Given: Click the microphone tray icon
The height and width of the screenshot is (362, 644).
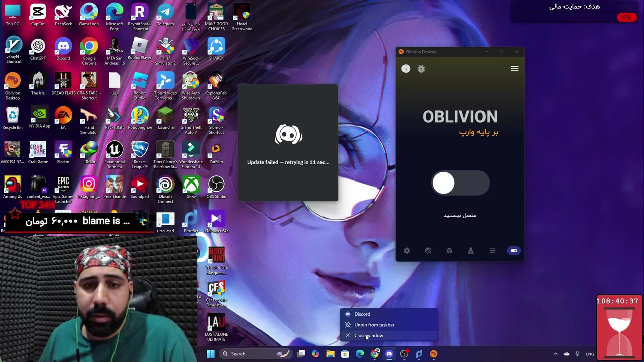Looking at the screenshot, I should click(x=577, y=354).
